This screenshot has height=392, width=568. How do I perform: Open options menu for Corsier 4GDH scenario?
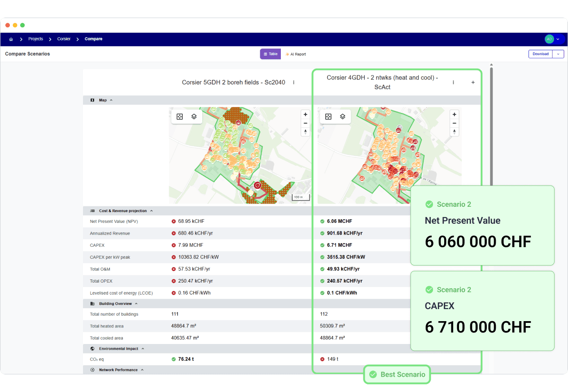pyautogui.click(x=454, y=83)
